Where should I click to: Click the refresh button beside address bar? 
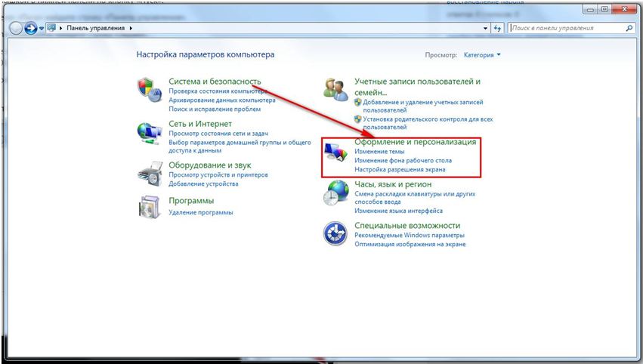click(x=497, y=28)
